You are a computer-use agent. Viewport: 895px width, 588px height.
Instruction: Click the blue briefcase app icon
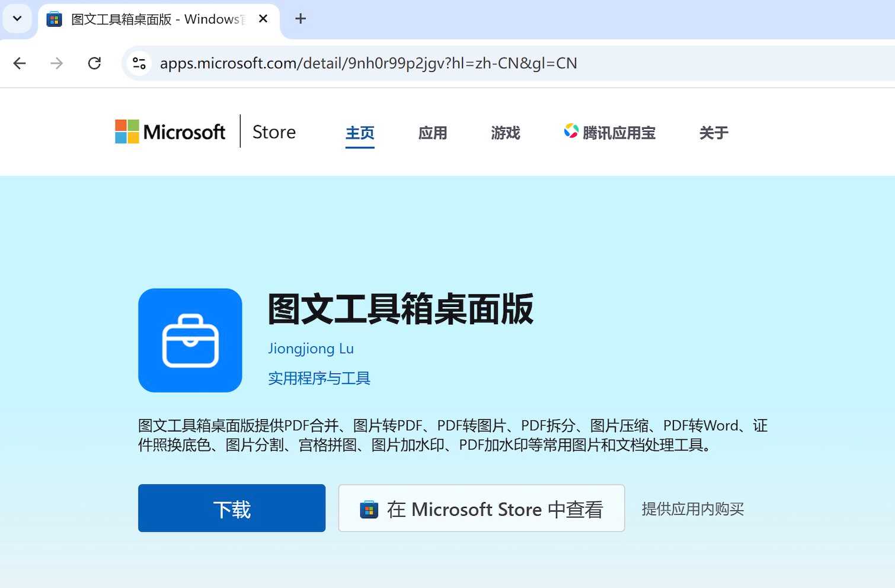pos(190,340)
